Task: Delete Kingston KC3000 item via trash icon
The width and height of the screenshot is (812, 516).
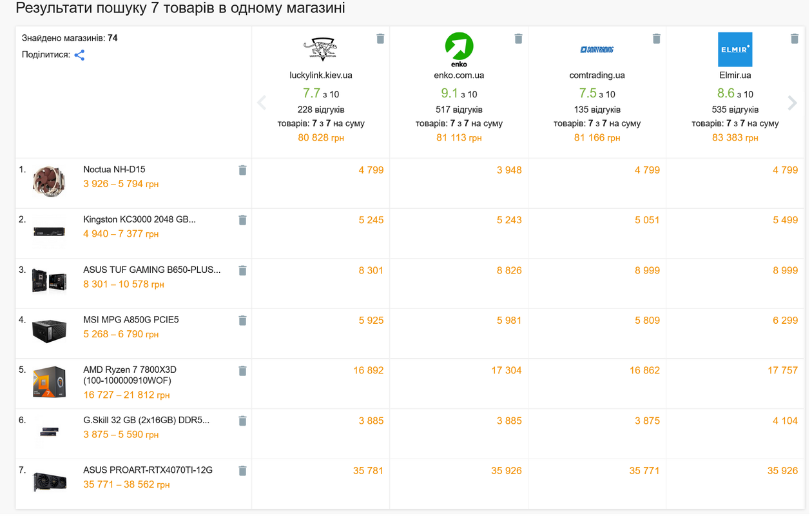Action: (x=242, y=220)
